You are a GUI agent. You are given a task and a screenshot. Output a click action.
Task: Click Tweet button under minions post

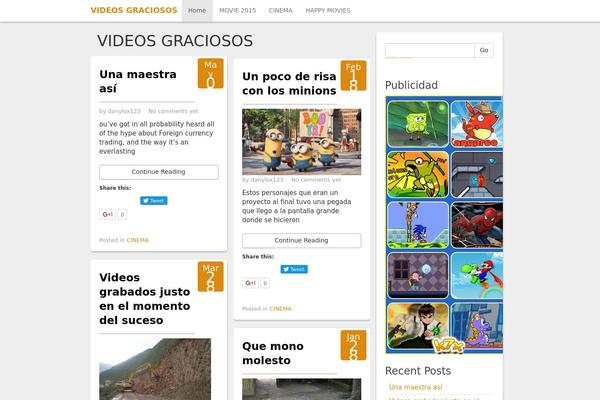click(x=294, y=269)
